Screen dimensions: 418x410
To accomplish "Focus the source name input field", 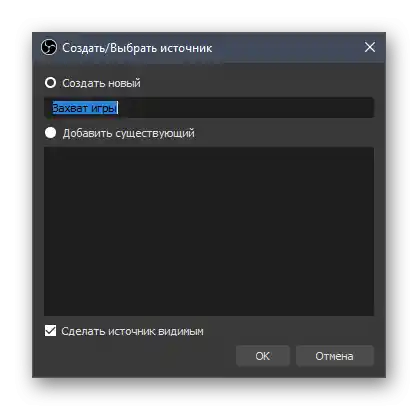I will tap(209, 108).
